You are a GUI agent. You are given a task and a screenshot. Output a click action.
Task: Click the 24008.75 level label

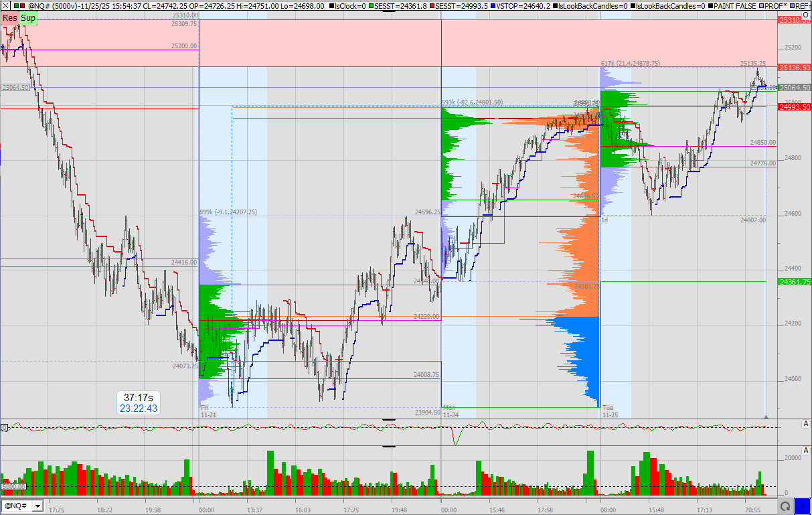[426, 375]
